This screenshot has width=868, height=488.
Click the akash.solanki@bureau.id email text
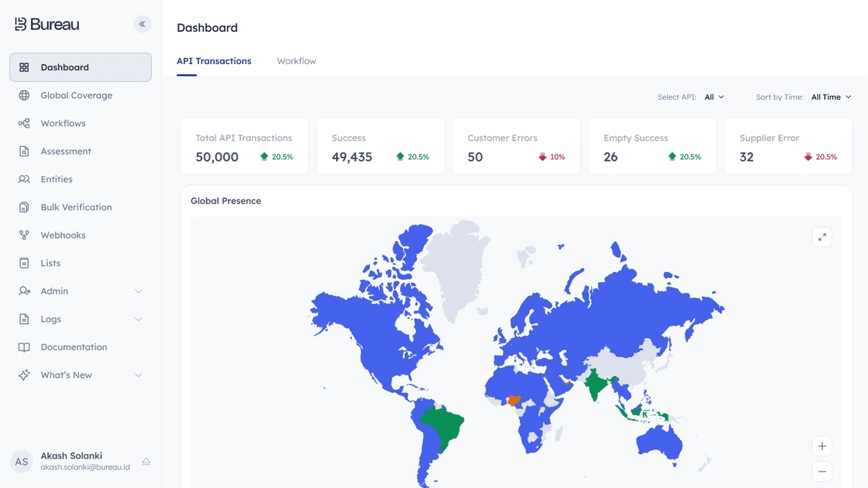coord(85,467)
